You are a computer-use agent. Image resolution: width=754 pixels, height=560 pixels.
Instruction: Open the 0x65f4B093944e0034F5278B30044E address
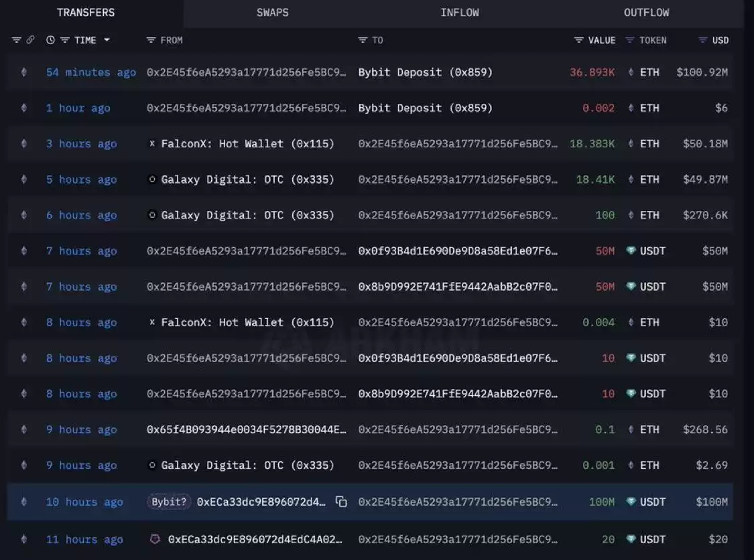pos(246,429)
